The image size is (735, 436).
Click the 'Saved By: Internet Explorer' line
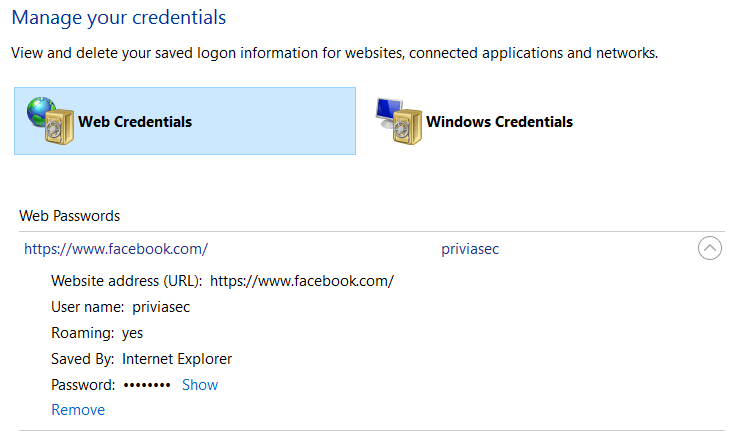pos(142,359)
